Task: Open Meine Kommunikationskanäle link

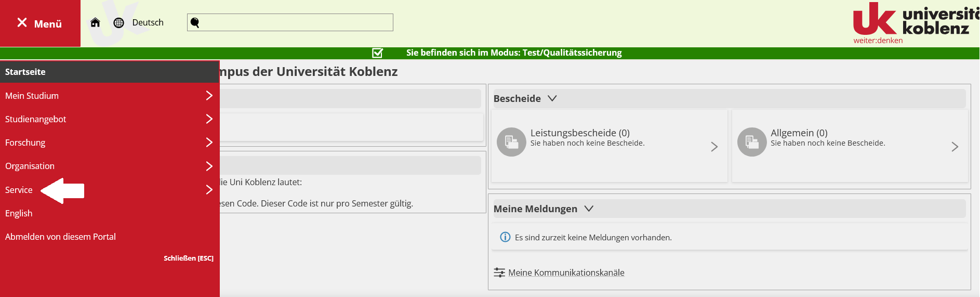Action: pyautogui.click(x=566, y=273)
